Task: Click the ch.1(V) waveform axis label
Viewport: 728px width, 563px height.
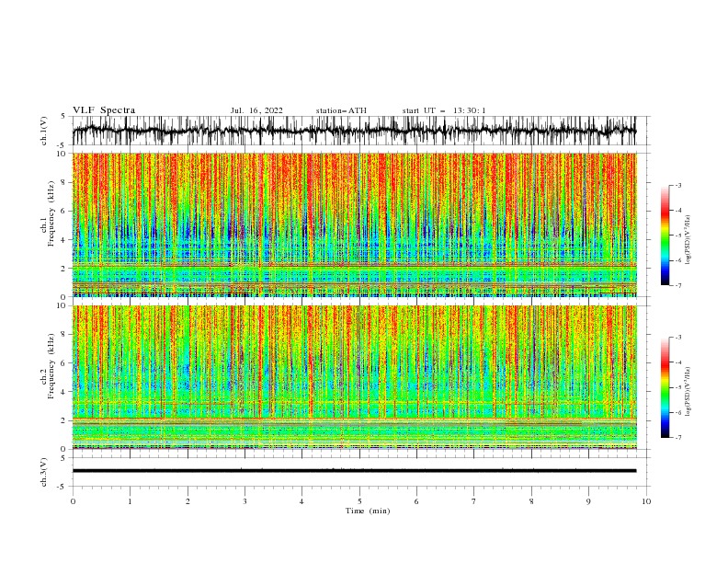Action: [44, 131]
